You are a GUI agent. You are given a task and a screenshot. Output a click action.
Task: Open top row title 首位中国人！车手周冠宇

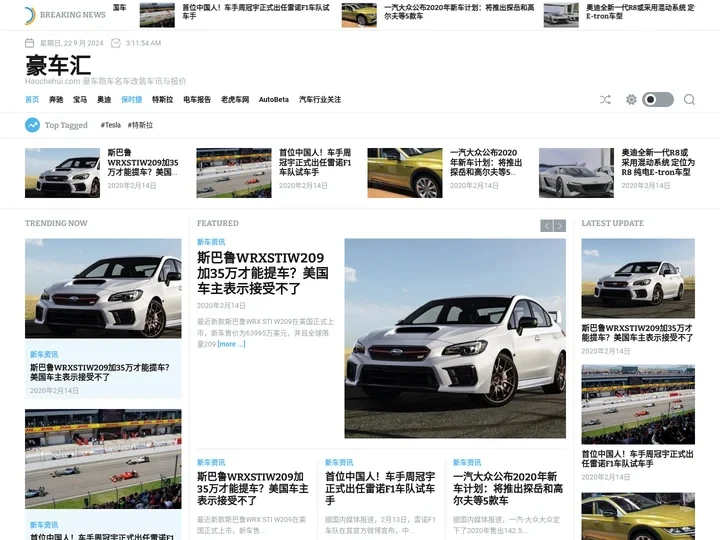pos(315,162)
